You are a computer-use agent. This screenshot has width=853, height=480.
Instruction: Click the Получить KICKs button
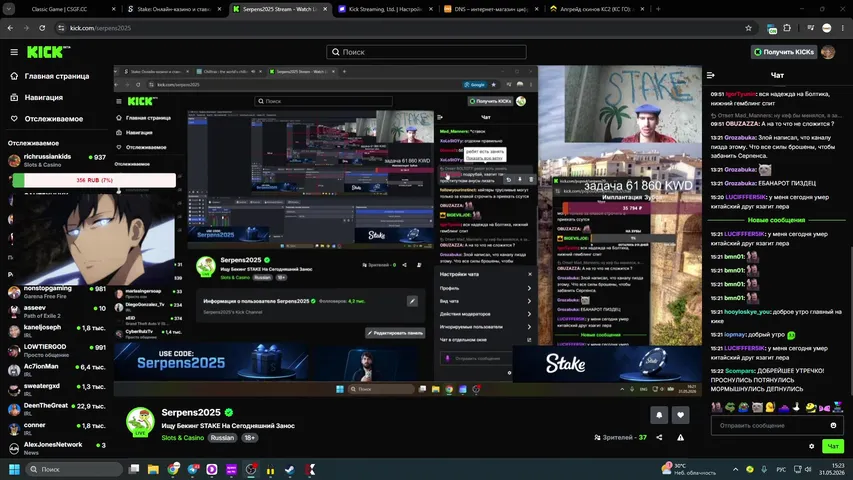click(x=784, y=52)
